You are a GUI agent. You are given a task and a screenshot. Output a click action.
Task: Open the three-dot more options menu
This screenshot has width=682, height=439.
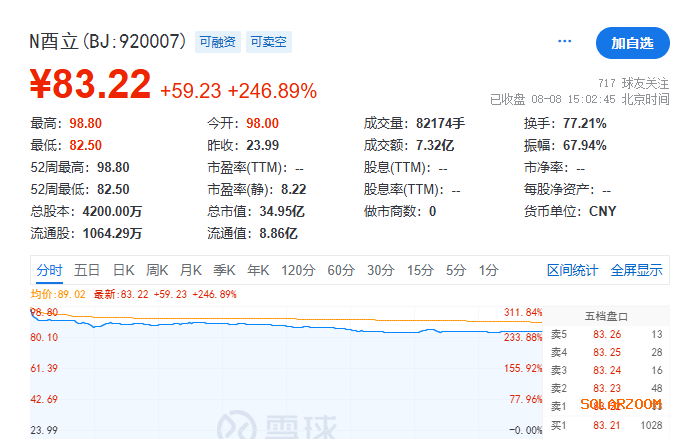(x=565, y=42)
